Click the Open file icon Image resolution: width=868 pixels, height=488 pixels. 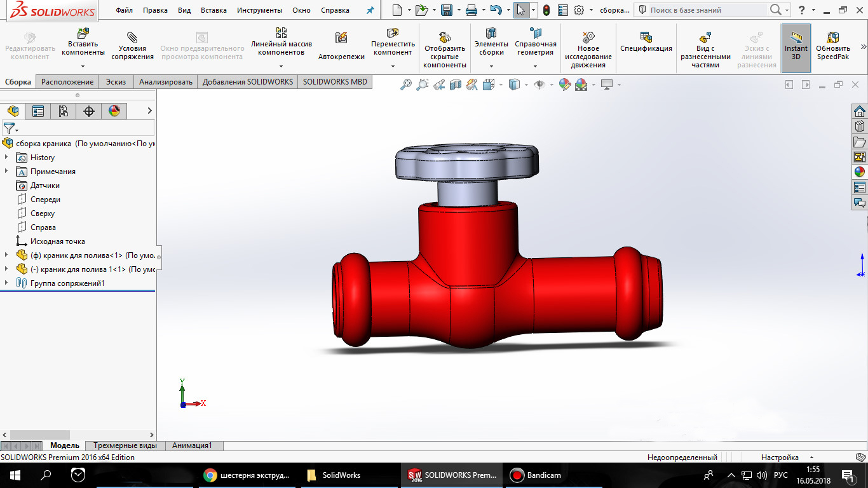pos(421,10)
